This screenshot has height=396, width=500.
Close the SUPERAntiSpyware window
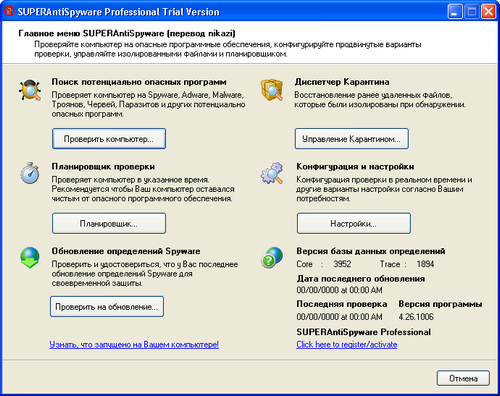(489, 12)
